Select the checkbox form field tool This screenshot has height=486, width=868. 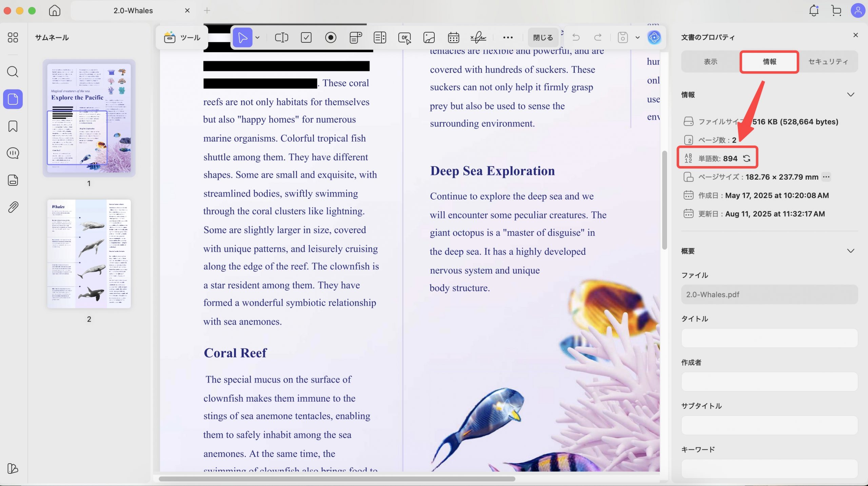(306, 38)
